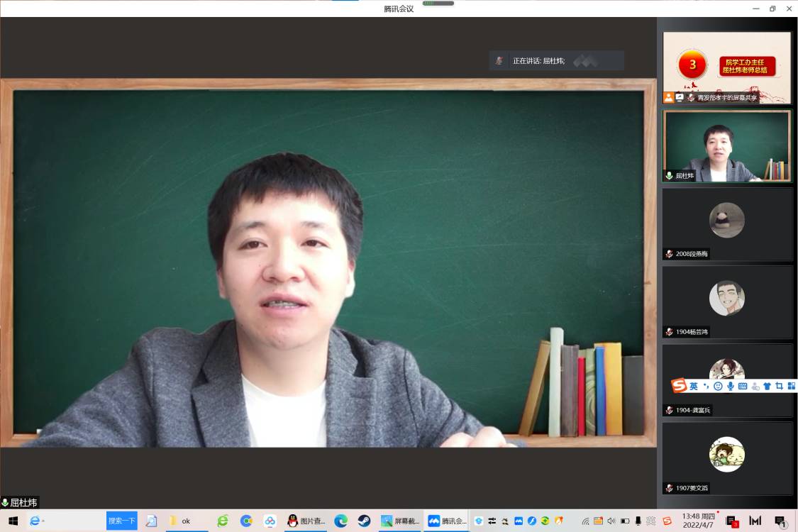Select participant 2008段燕梅 tile
The width and height of the screenshot is (798, 532).
click(x=727, y=224)
